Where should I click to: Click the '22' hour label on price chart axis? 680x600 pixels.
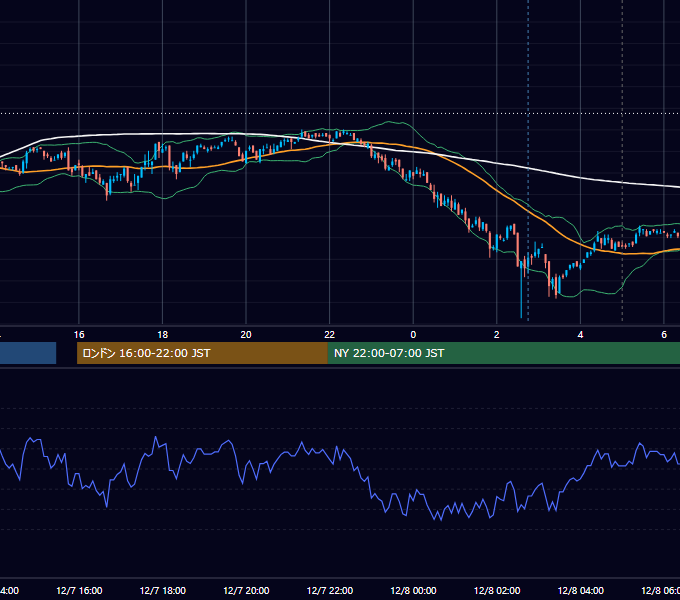330,335
